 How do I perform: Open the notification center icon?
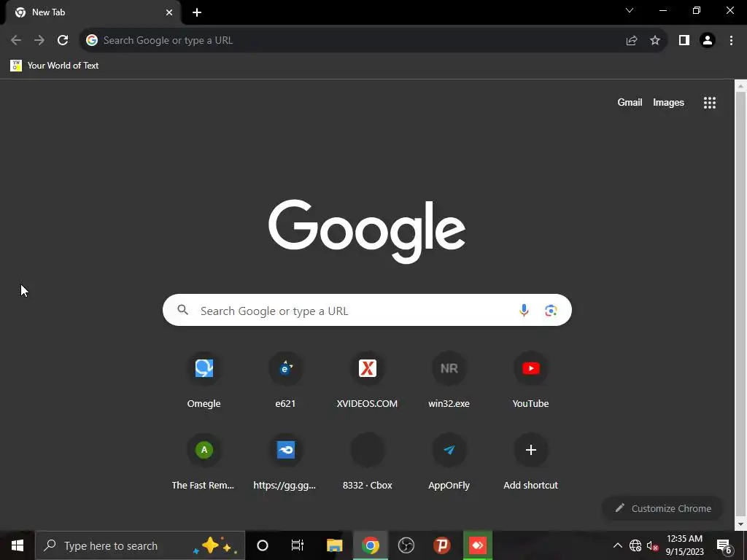tap(724, 545)
